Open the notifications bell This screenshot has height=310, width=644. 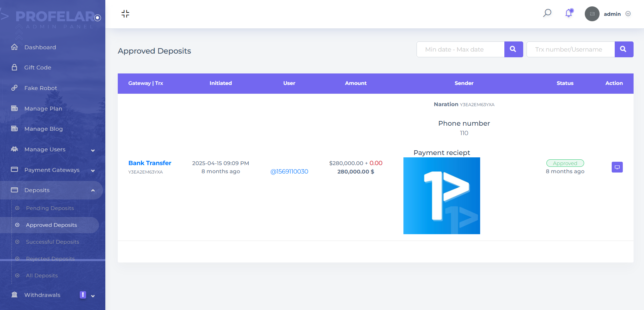point(569,13)
